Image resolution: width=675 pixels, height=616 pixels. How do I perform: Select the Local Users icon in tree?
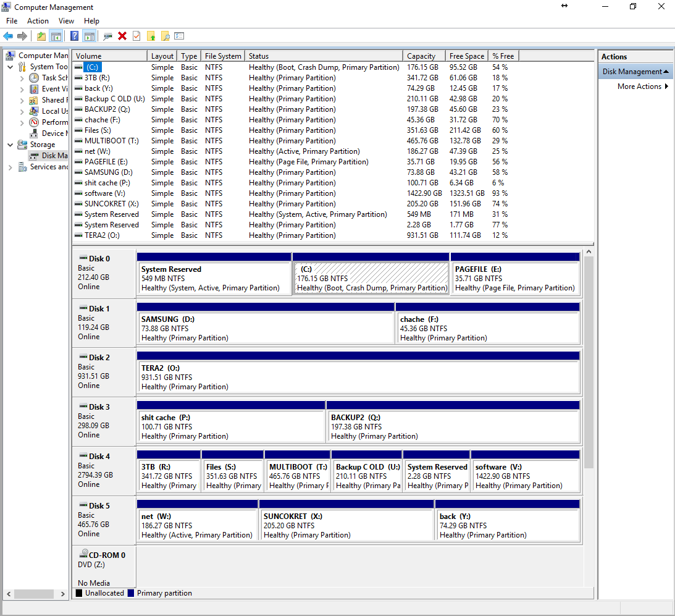34,111
